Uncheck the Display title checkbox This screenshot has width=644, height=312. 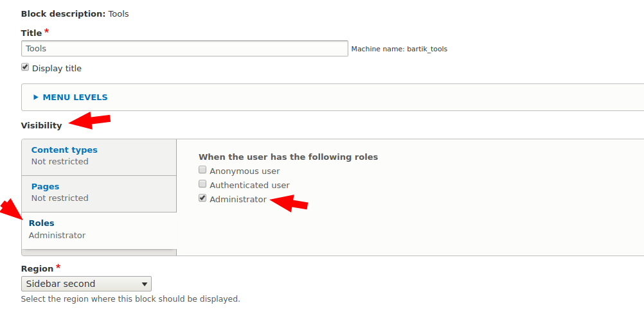pos(25,67)
